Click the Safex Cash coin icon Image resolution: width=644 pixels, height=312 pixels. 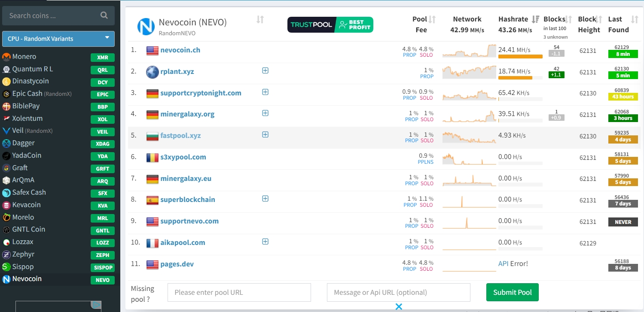click(x=6, y=193)
